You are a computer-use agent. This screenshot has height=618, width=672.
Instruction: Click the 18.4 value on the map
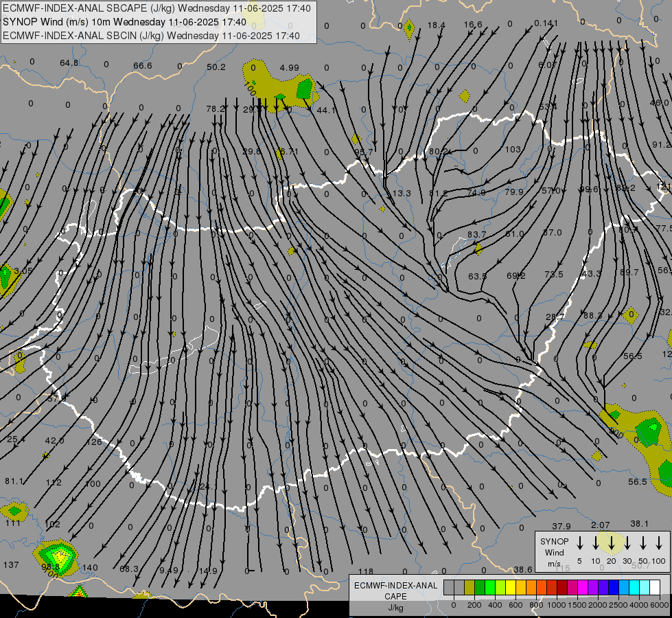[x=437, y=25]
